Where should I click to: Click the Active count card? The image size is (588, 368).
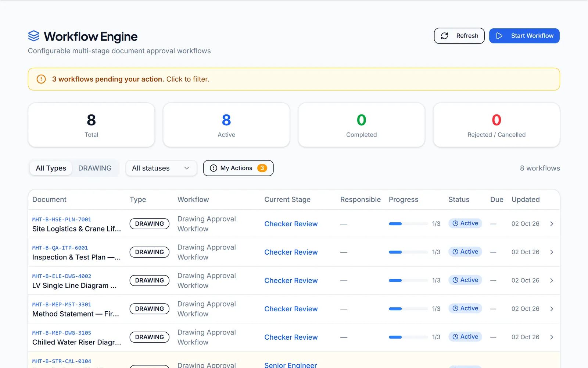226,125
